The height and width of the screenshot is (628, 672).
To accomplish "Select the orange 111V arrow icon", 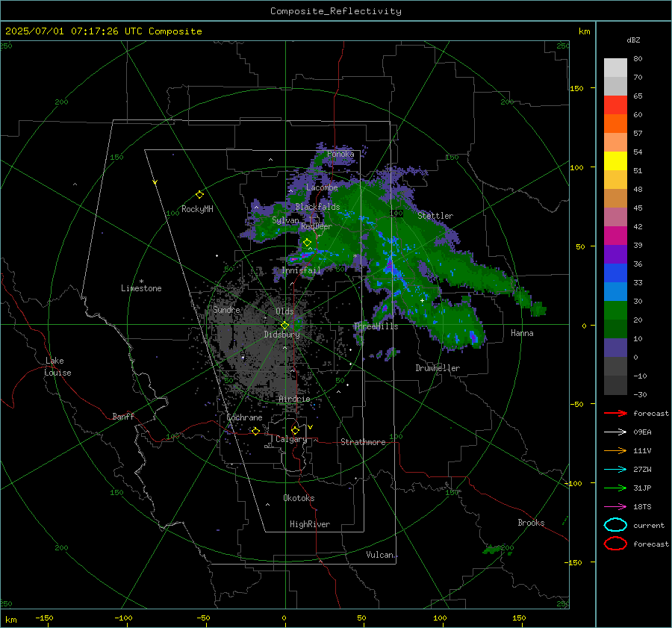I will point(615,450).
